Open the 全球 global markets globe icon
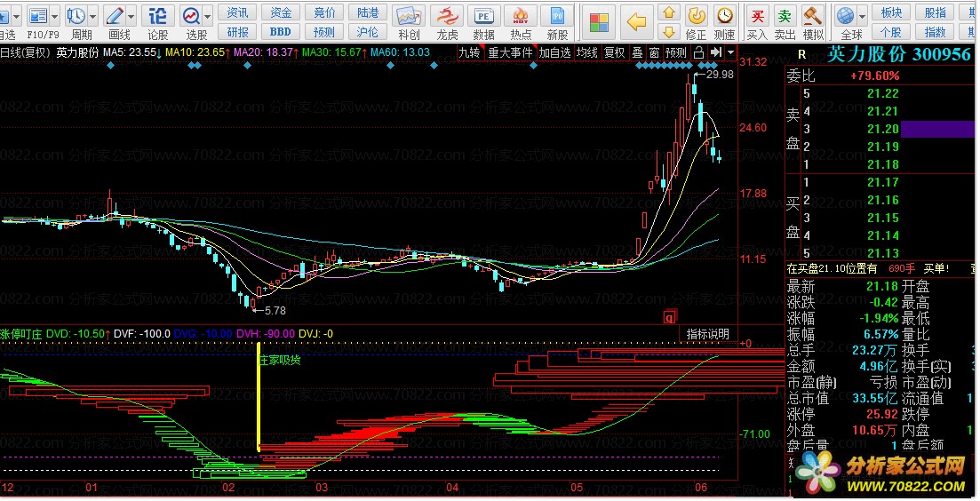Viewport: 980px width, 501px height. [846, 16]
